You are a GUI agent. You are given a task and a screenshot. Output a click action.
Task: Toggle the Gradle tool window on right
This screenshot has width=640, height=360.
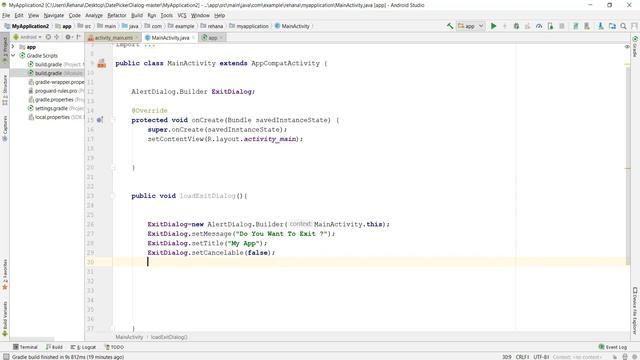tap(635, 47)
